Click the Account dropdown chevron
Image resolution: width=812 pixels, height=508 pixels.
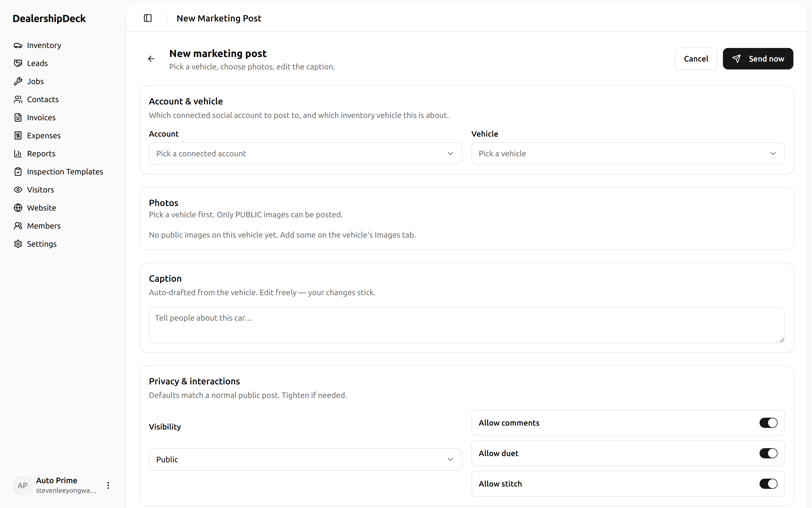click(450, 154)
